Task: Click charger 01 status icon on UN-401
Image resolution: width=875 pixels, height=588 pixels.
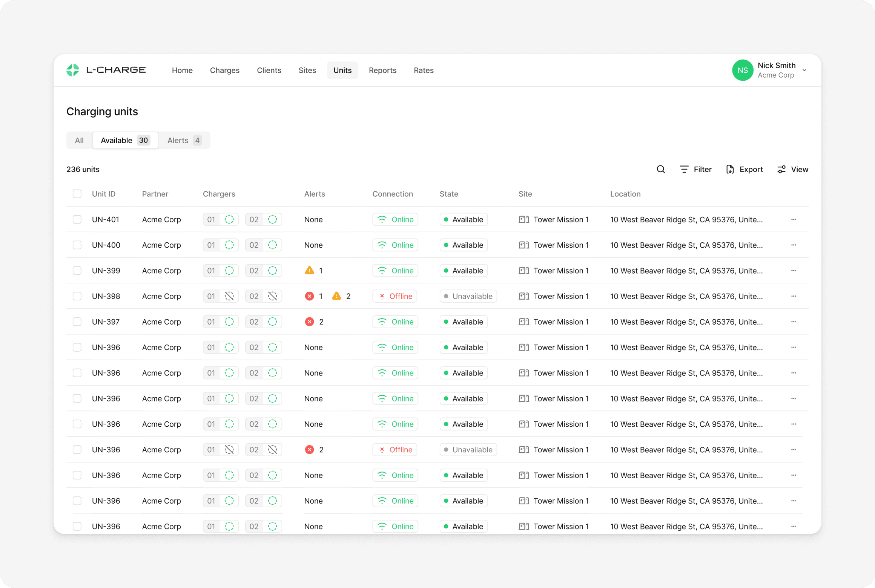Action: tap(229, 219)
